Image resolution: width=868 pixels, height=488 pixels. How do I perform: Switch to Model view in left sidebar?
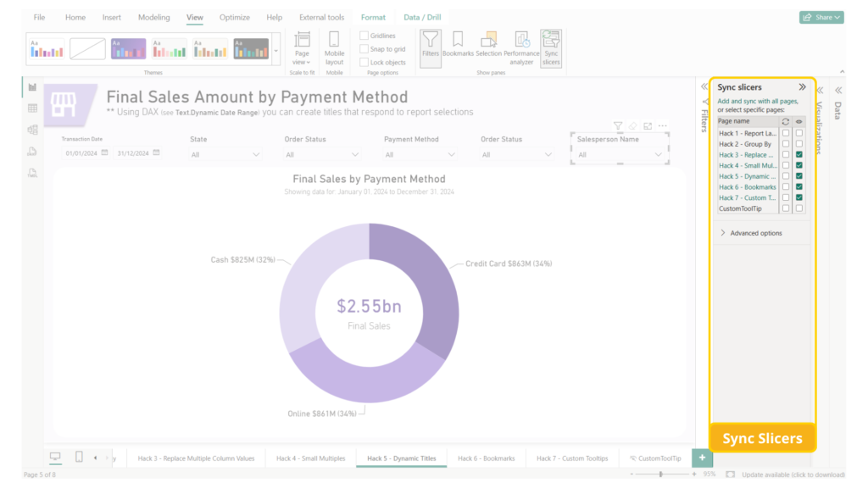pyautogui.click(x=33, y=130)
